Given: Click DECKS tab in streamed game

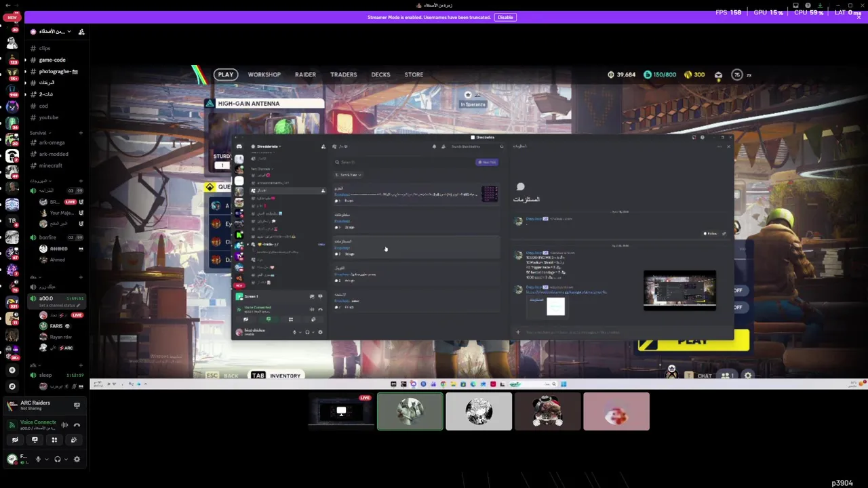Looking at the screenshot, I should 380,75.
